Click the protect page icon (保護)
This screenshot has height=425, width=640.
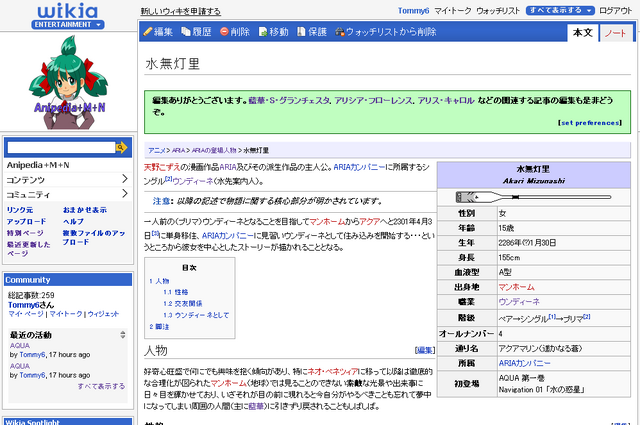301,32
